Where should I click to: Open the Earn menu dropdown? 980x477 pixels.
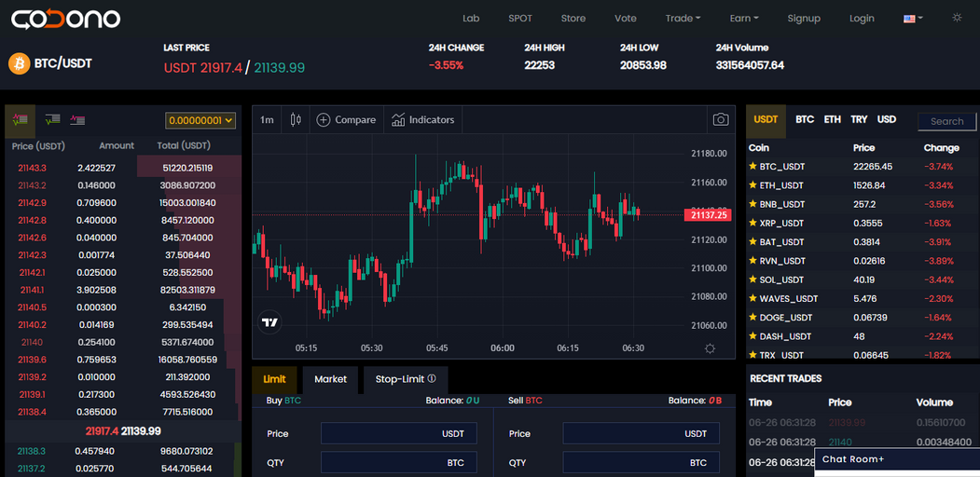744,19
